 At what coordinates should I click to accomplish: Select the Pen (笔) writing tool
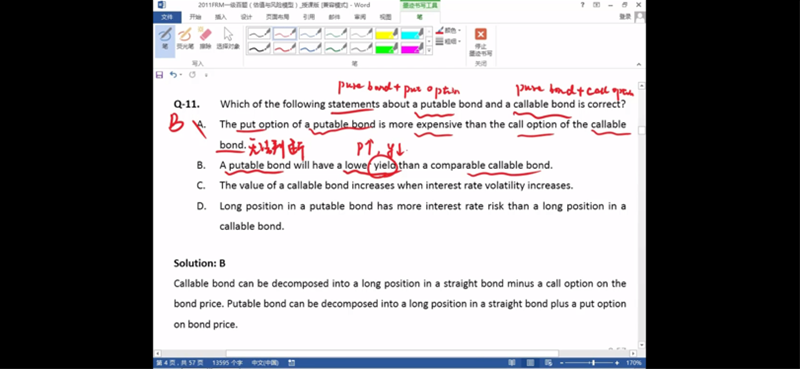(x=165, y=38)
